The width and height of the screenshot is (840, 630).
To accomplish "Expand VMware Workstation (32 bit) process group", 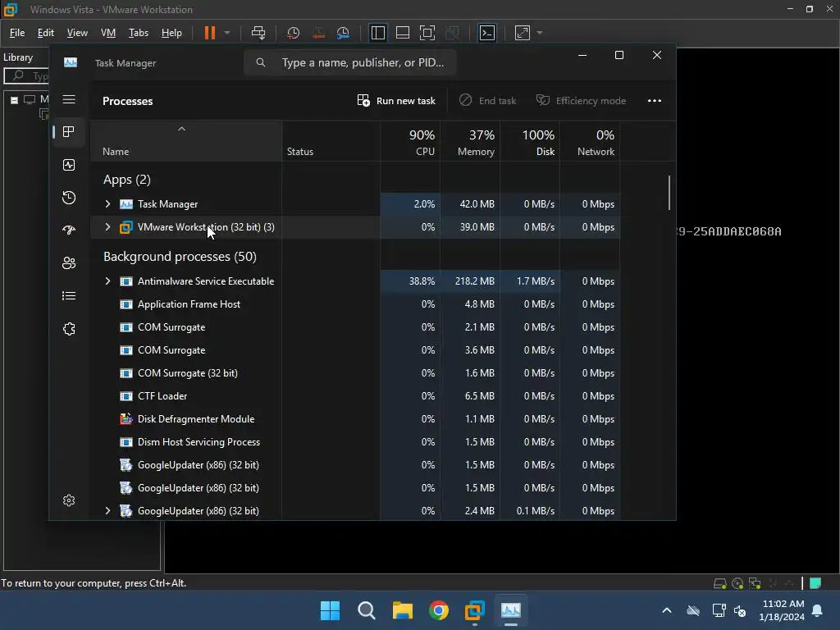I will point(107,227).
